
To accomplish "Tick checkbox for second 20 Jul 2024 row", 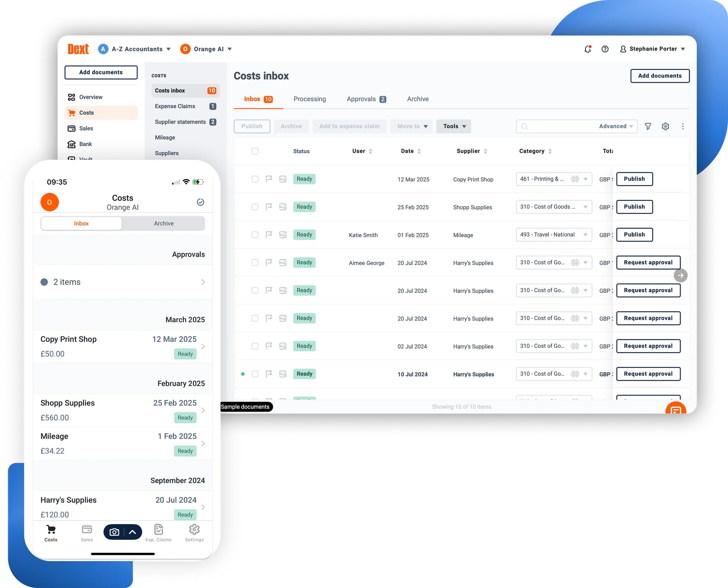I will (x=255, y=290).
